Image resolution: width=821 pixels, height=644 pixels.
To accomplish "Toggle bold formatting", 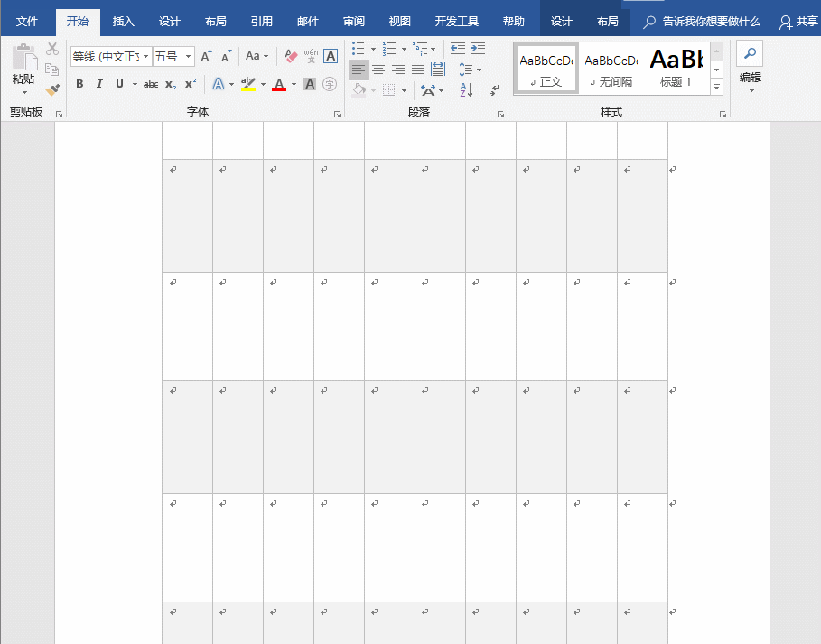I will coord(79,84).
